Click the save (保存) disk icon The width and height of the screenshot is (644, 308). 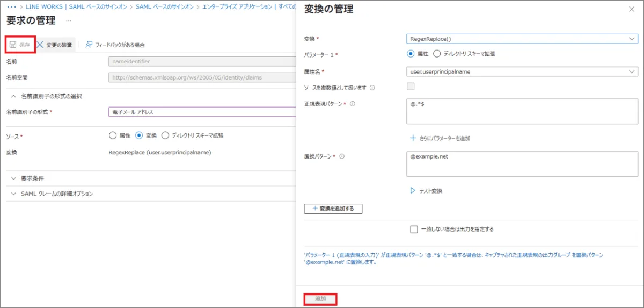tap(13, 45)
